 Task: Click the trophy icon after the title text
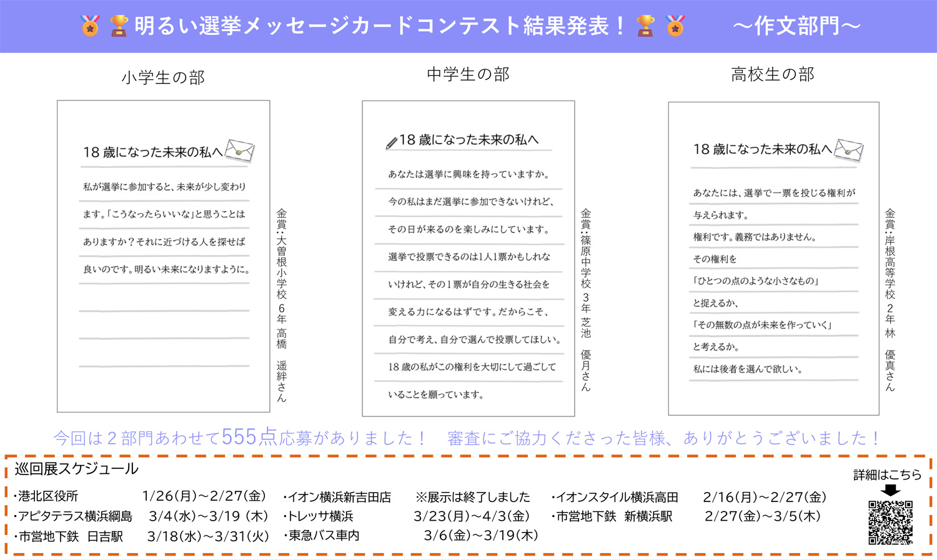coord(645,26)
